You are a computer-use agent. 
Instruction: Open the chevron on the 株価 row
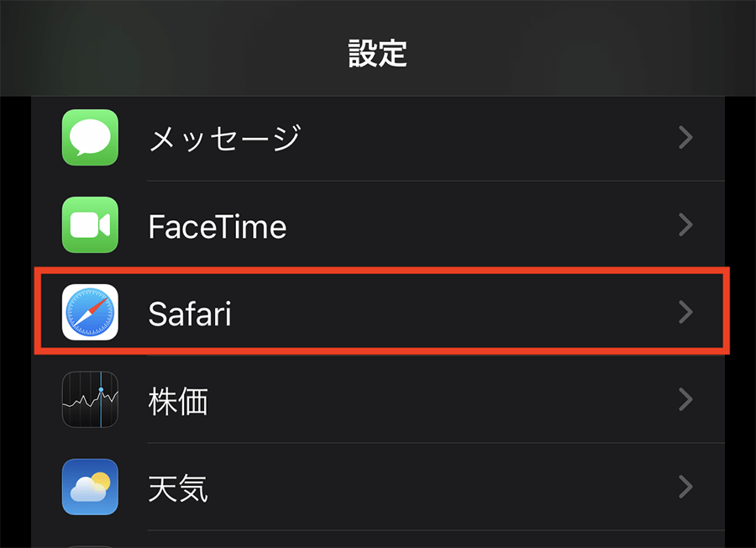(x=685, y=399)
